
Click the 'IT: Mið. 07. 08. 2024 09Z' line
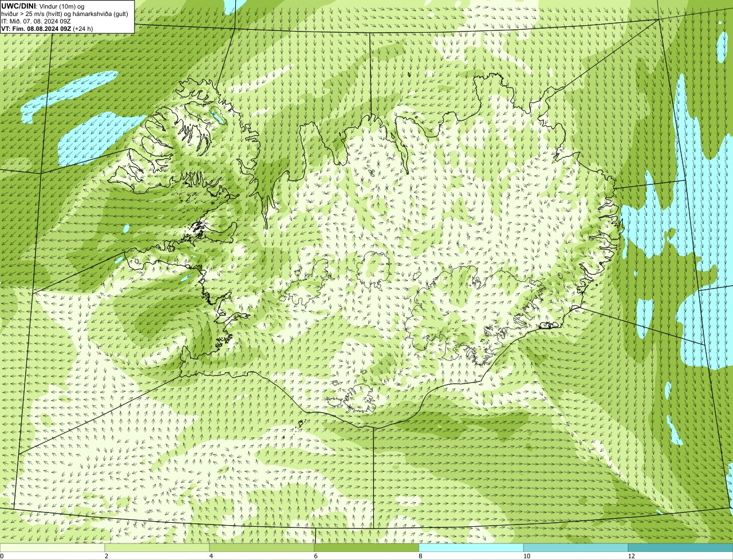[x=36, y=21]
